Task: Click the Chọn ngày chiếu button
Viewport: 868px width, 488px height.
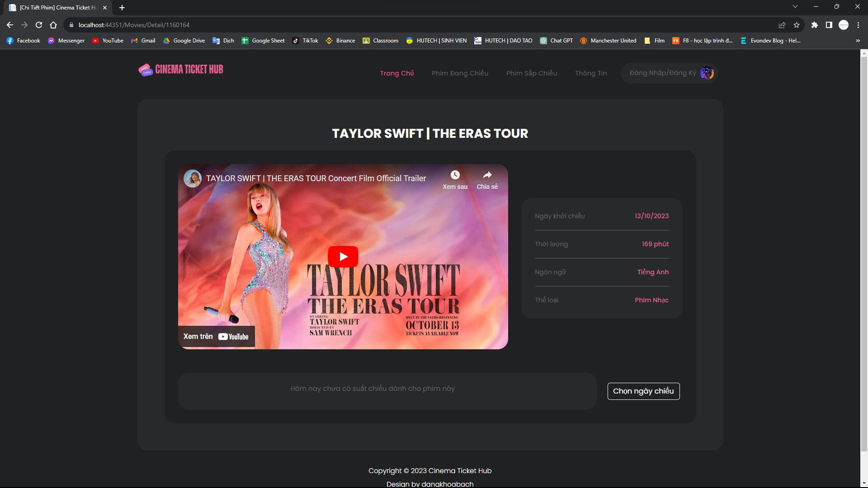Action: [643, 391]
